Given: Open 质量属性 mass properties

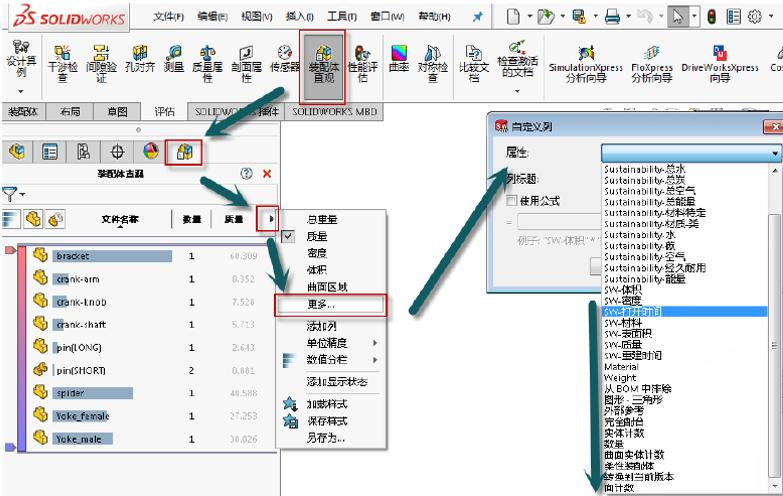Looking at the screenshot, I should [207, 64].
